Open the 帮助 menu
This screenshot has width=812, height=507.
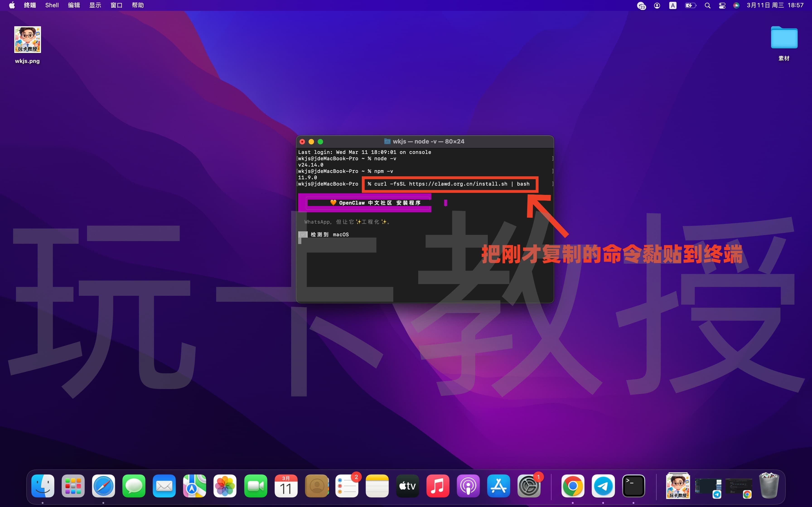(x=138, y=5)
